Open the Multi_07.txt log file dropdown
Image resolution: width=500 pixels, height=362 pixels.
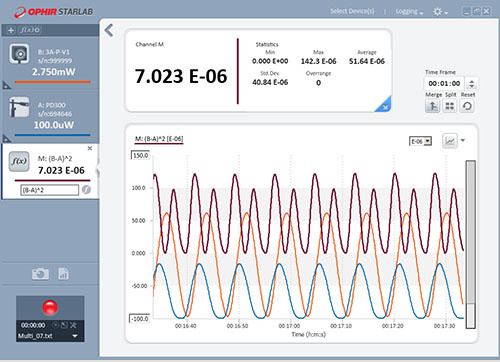tap(75, 336)
